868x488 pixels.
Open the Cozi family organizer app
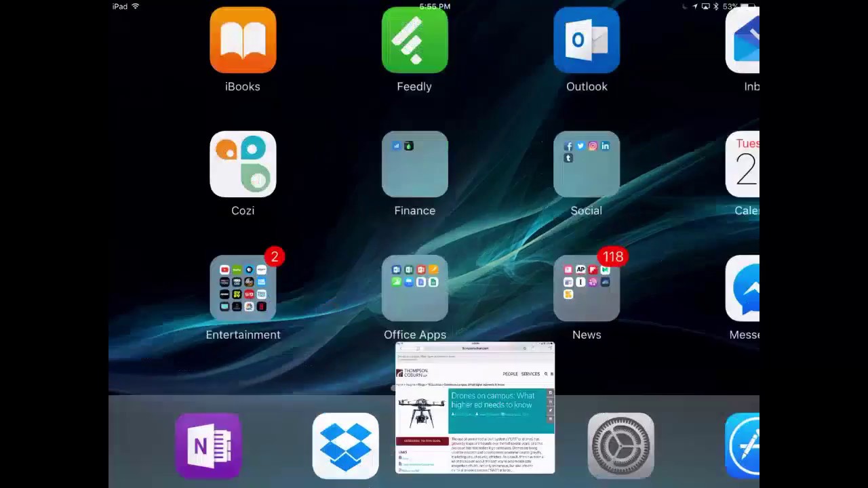tap(243, 164)
